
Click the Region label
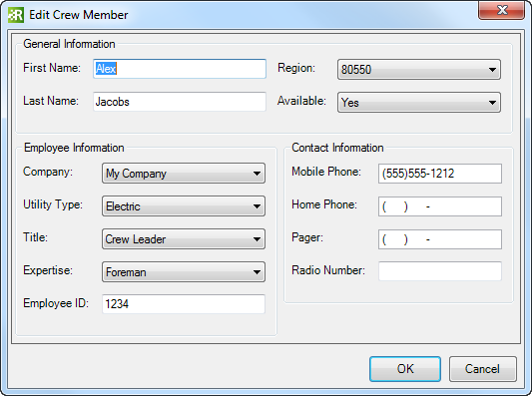(x=296, y=68)
